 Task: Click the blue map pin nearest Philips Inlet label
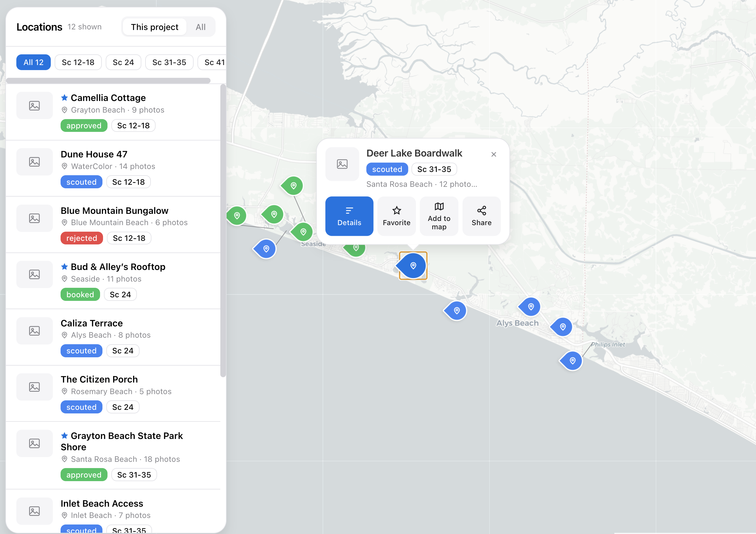pos(572,360)
